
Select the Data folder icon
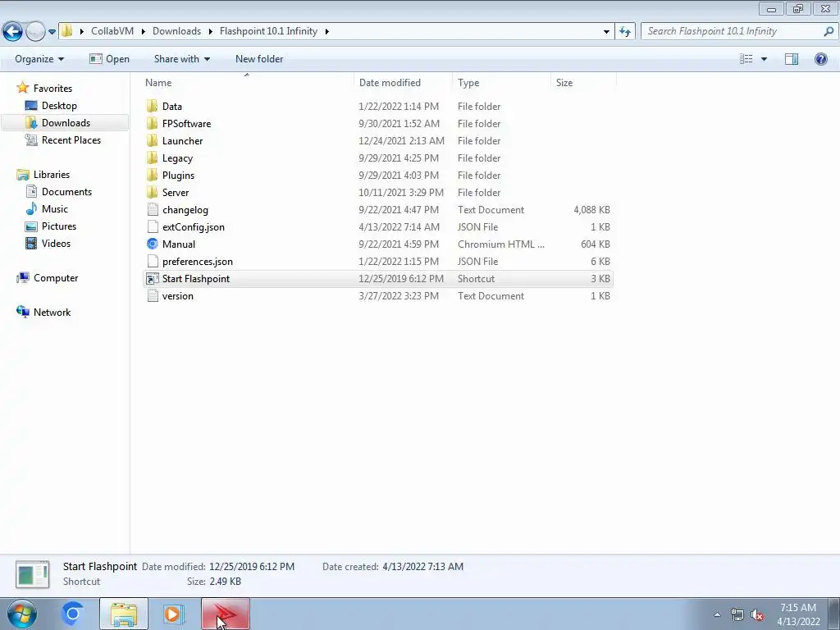(152, 106)
